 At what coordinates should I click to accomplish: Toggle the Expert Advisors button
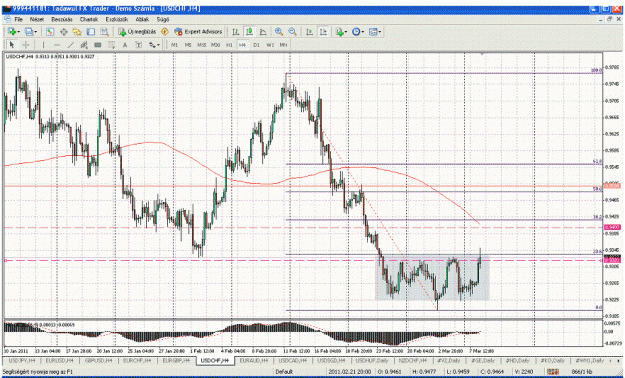pyautogui.click(x=198, y=32)
